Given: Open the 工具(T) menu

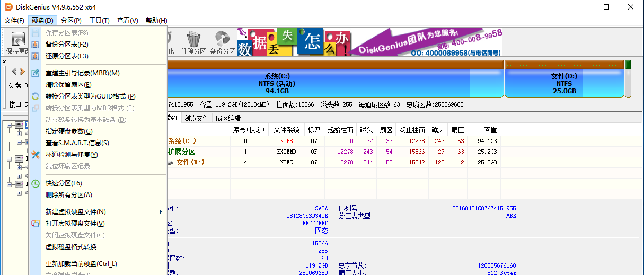Looking at the screenshot, I should (99, 21).
